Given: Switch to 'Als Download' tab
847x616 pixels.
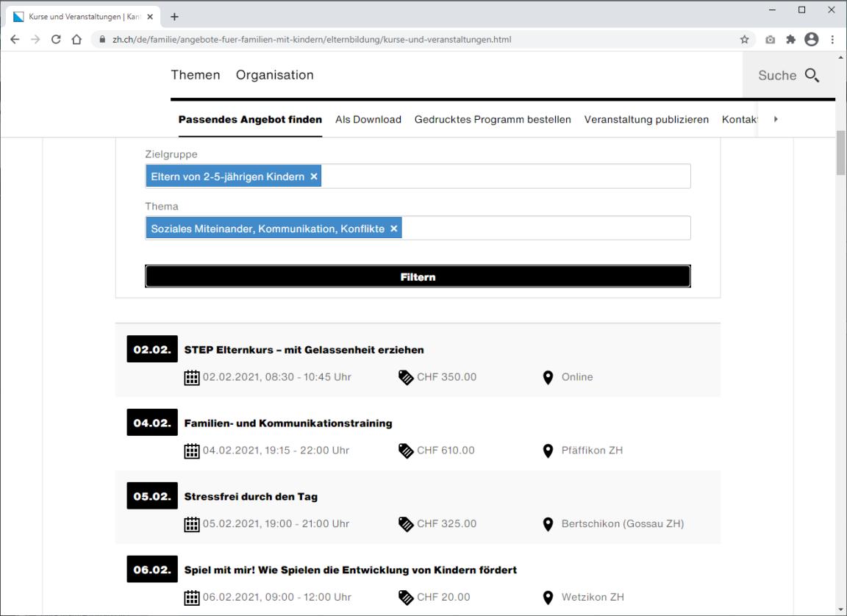Looking at the screenshot, I should coord(368,119).
